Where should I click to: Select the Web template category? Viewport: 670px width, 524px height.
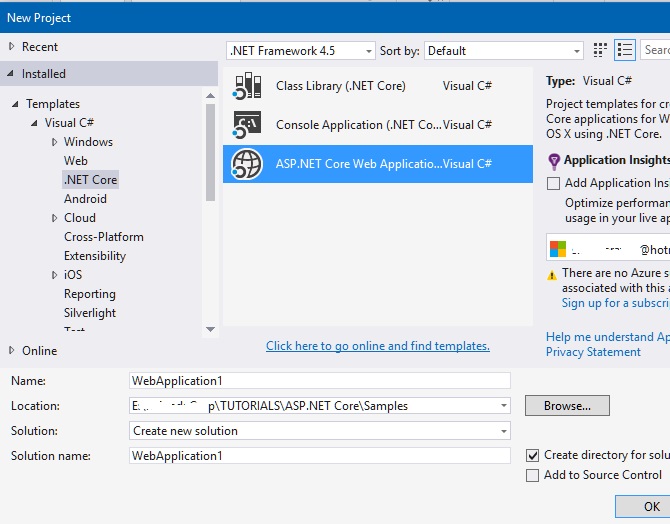76,161
